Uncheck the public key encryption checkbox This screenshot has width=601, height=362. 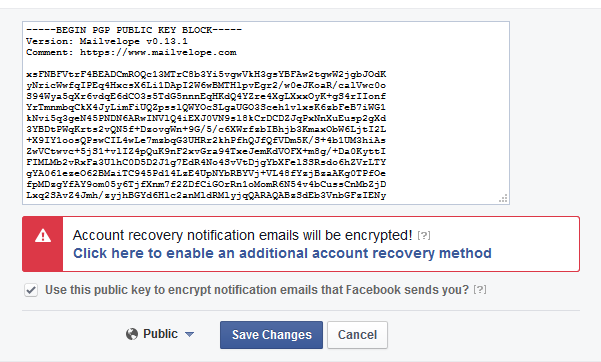coord(31,290)
